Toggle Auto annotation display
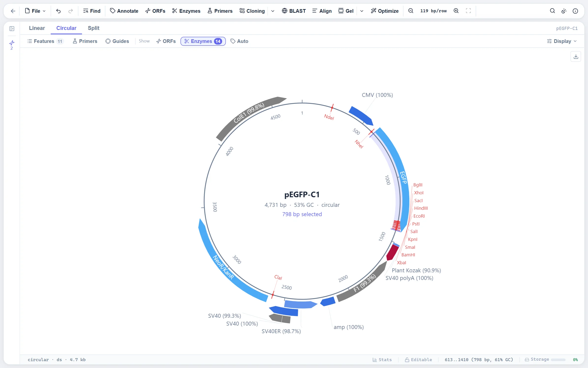The image size is (588, 368). (x=239, y=41)
